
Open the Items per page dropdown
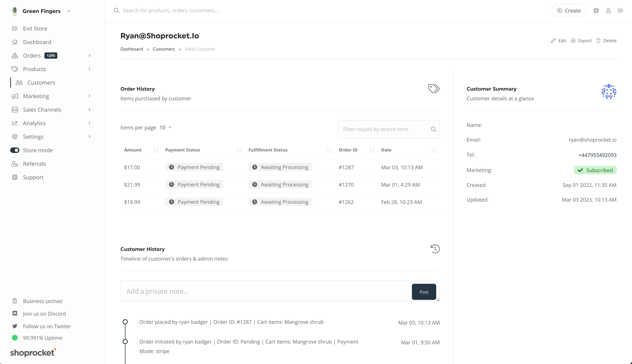pos(165,128)
